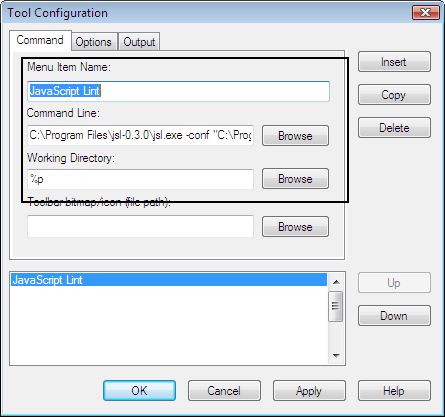Screen dimensions: 445x417
Task: Move the tool Down in the list
Action: tap(394, 316)
